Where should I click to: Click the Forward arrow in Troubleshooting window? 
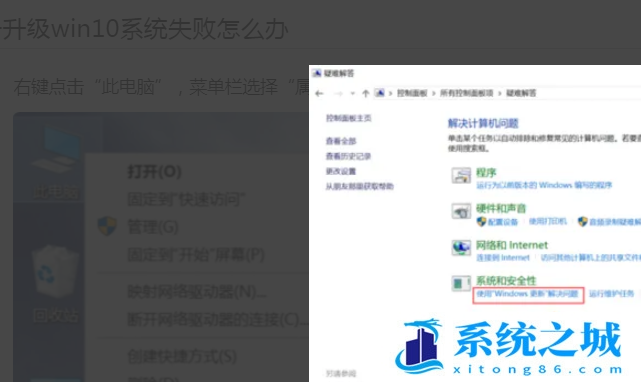tap(338, 93)
